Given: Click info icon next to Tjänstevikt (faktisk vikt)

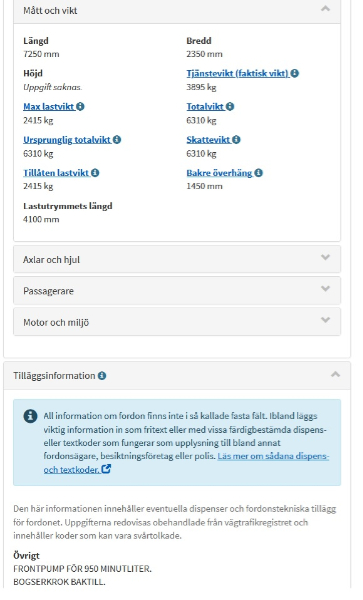Looking at the screenshot, I should [x=295, y=73].
